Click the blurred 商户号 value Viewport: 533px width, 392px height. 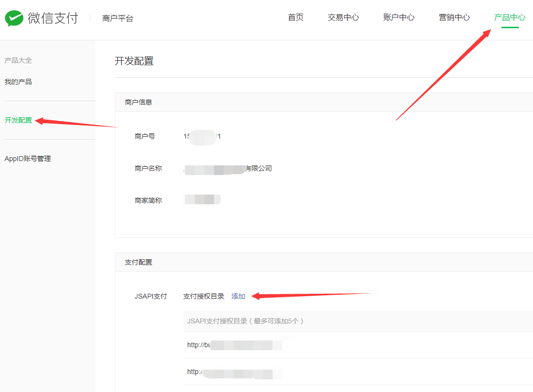pyautogui.click(x=202, y=137)
